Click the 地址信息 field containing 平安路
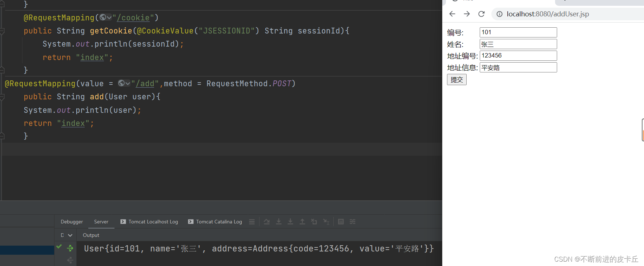 click(x=518, y=67)
